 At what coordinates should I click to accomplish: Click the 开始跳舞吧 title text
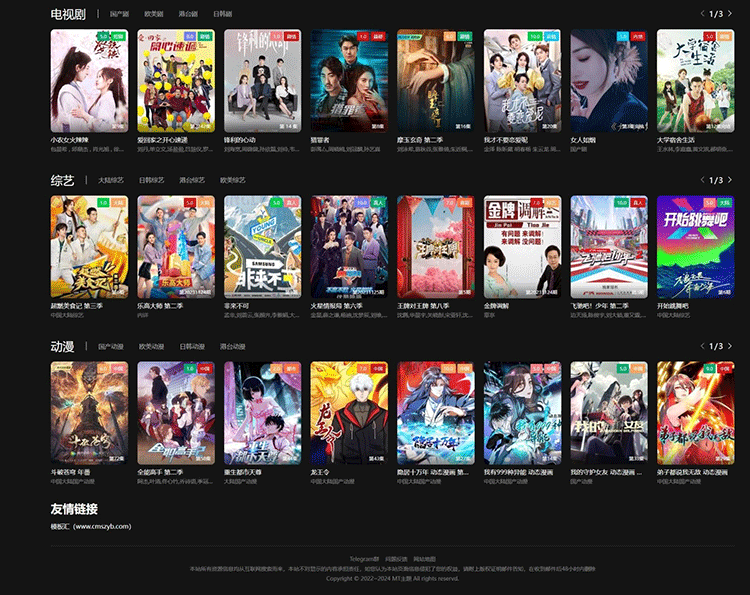(x=673, y=306)
